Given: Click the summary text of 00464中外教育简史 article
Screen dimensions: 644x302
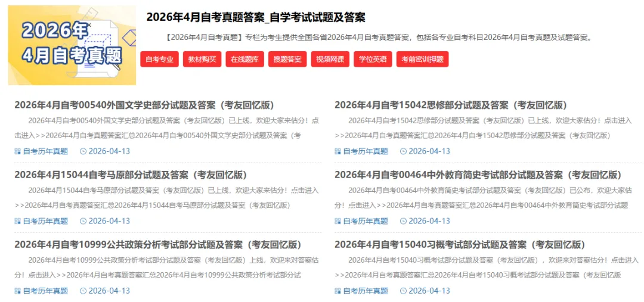Looking at the screenshot, I should [483, 198].
